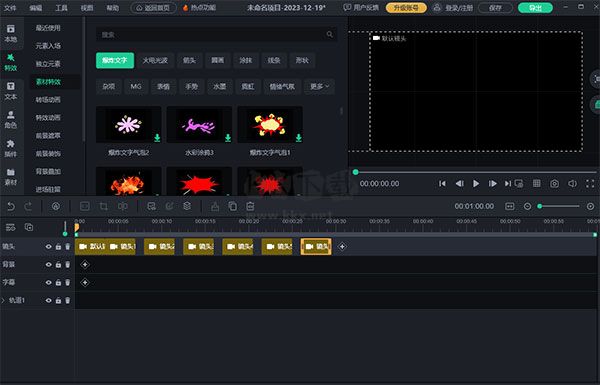Click the 导出 export button
Image resolution: width=600 pixels, height=385 pixels.
pyautogui.click(x=535, y=8)
